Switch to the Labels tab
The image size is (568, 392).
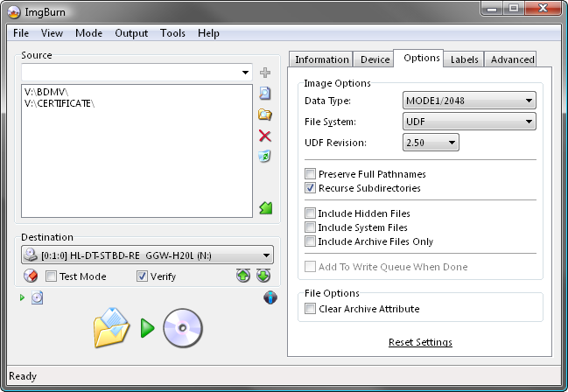tap(465, 59)
